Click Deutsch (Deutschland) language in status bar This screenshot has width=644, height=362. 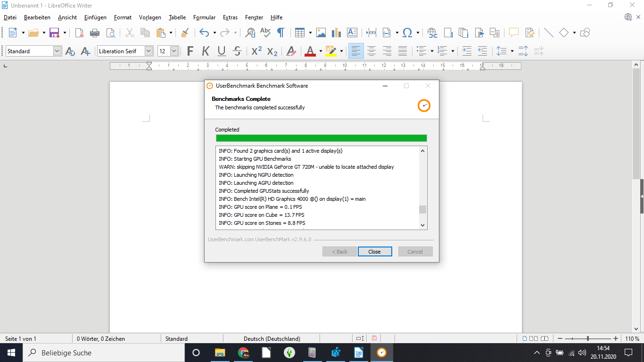[272, 338]
